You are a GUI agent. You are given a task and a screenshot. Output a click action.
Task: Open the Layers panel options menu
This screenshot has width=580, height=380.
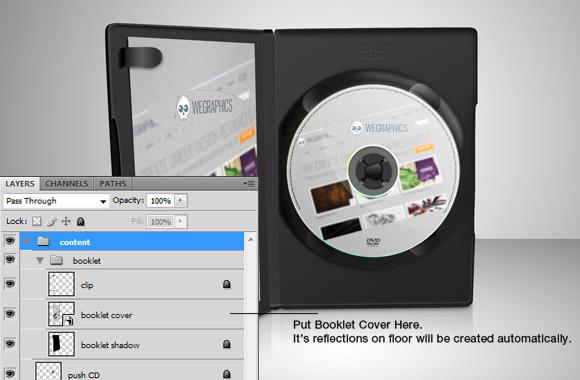pos(250,184)
